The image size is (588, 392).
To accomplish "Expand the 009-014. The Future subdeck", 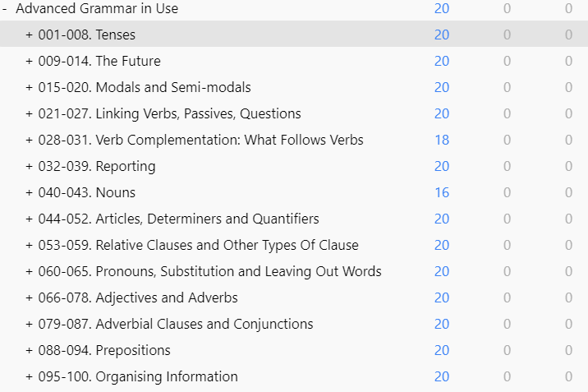I will 30,61.
